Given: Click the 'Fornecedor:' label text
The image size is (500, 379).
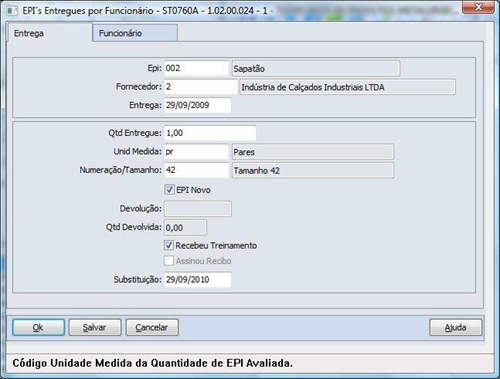Looking at the screenshot, I should 139,87.
